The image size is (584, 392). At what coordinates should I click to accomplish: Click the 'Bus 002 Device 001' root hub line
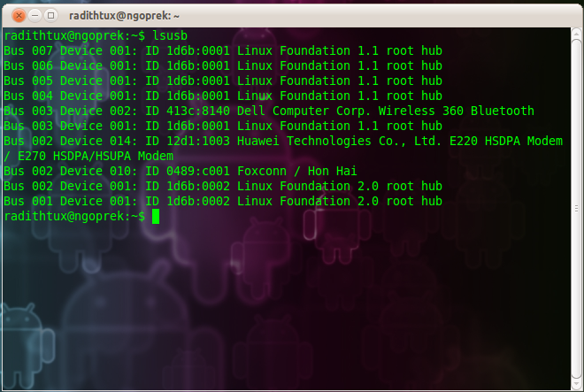pos(223,186)
